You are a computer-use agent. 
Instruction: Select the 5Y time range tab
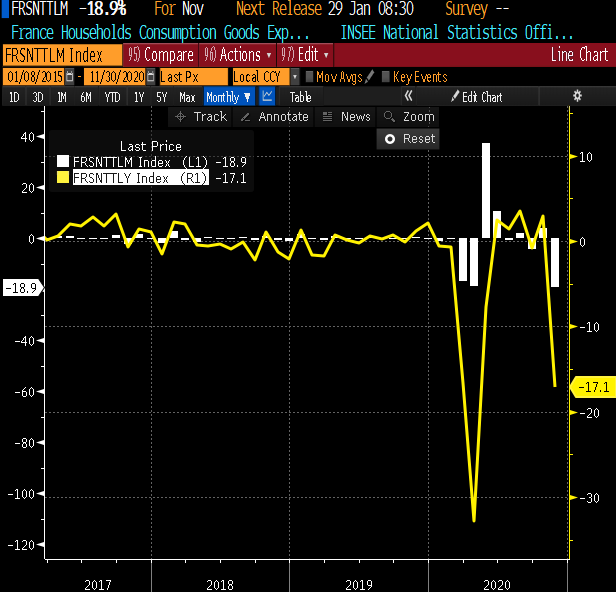tap(162, 97)
